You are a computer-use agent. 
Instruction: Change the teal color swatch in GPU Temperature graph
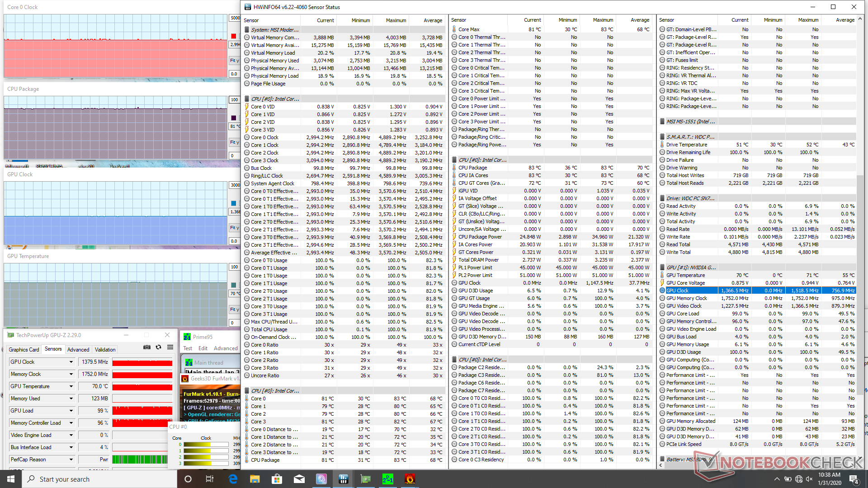point(234,285)
